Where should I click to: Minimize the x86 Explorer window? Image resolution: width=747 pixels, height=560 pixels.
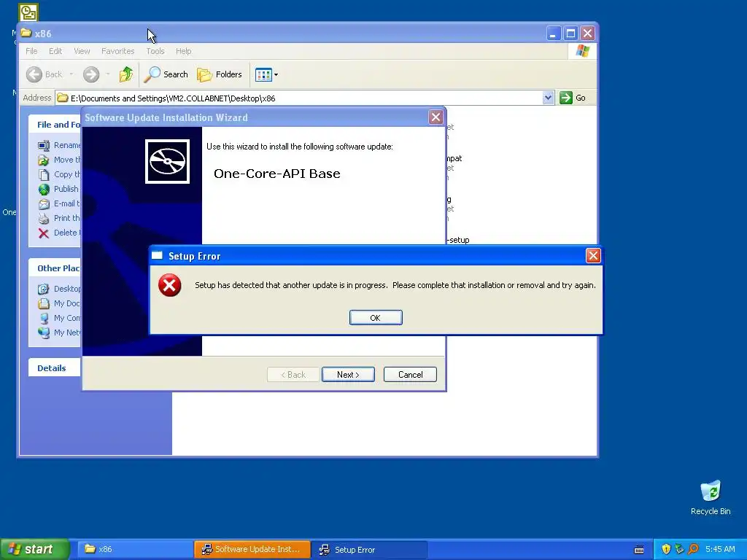point(553,34)
